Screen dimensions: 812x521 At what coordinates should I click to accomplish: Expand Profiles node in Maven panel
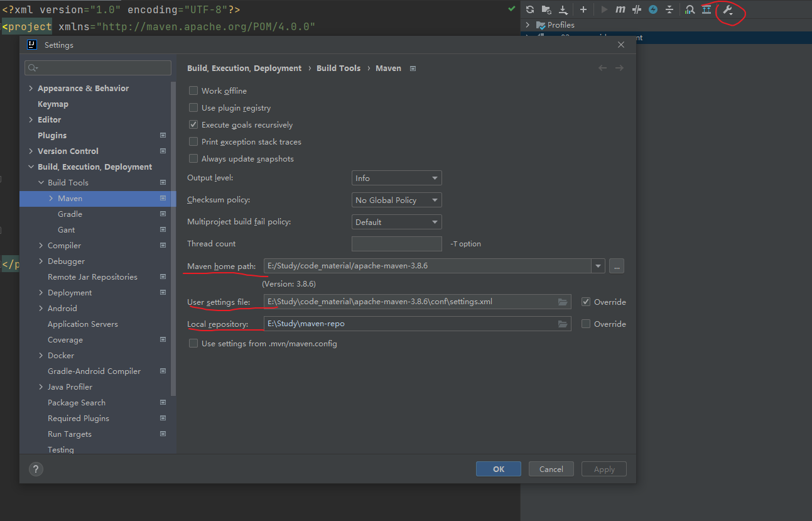pos(528,25)
